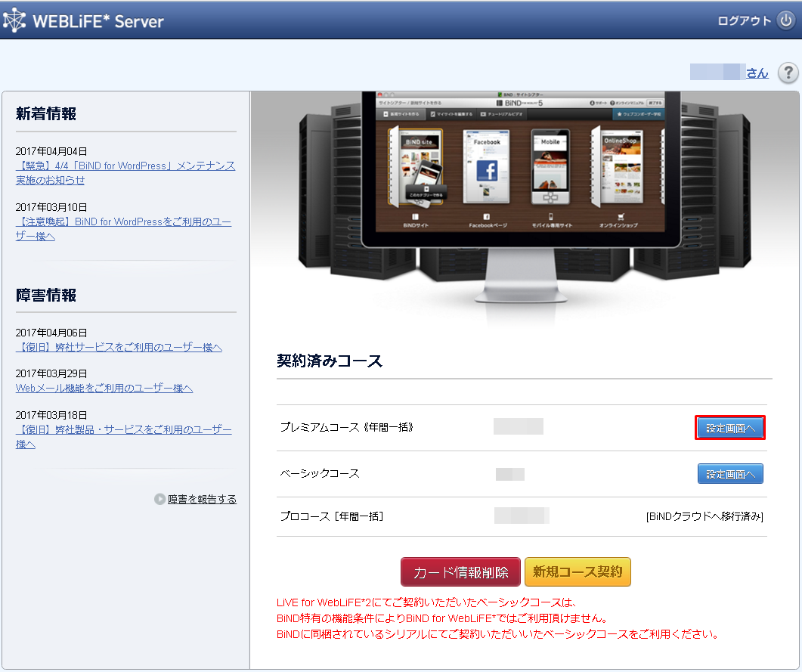The height and width of the screenshot is (672, 802).
Task: Click the WEBLiFE Server logo icon
Action: pyautogui.click(x=15, y=20)
